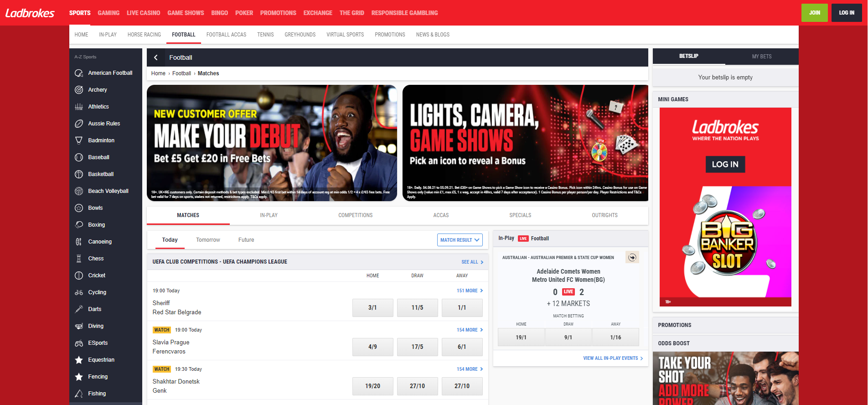Open News & Blogs in the sub navigation
This screenshot has height=405, width=868.
(433, 35)
